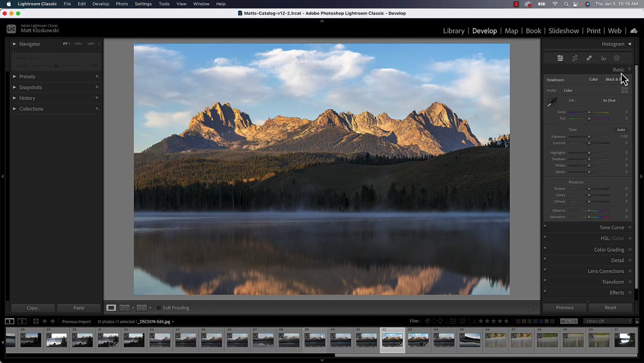Open the Lightroom identity plate logo
Viewport: 644px width, 363px height.
coord(11,29)
